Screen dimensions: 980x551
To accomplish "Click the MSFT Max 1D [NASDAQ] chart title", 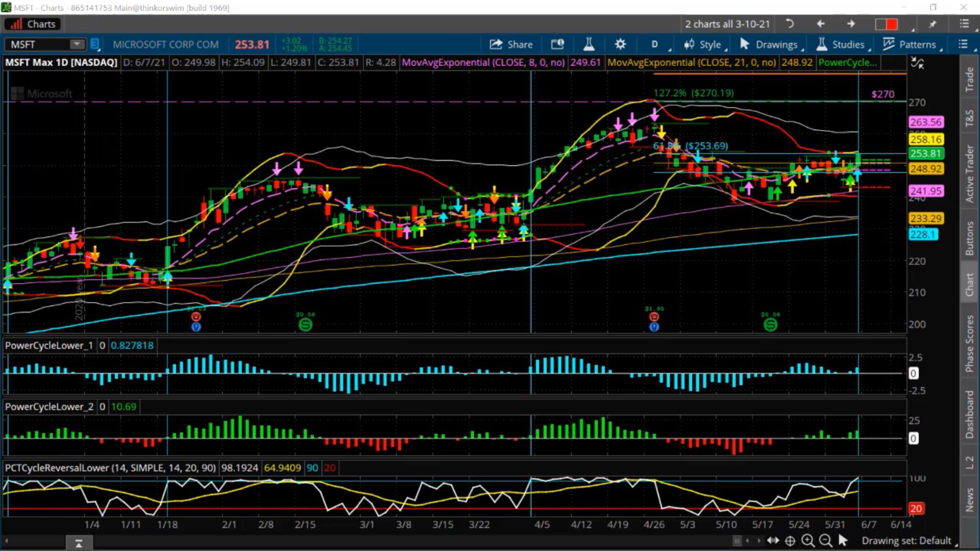I will pyautogui.click(x=61, y=62).
